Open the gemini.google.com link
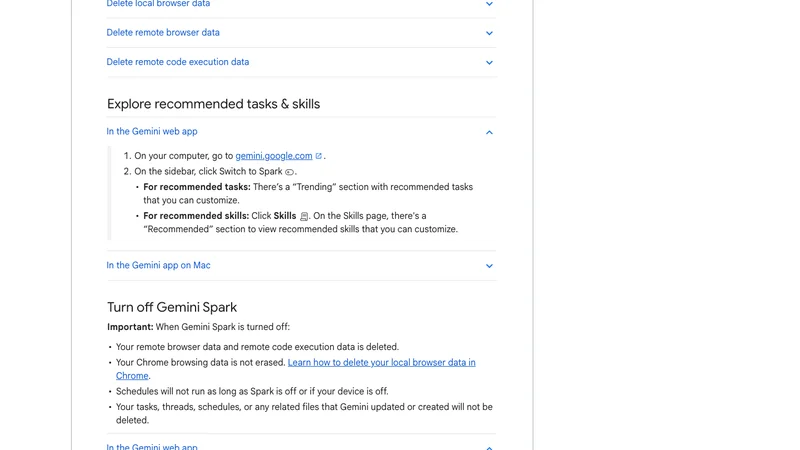Viewport: 800px width, 450px height. pyautogui.click(x=273, y=156)
